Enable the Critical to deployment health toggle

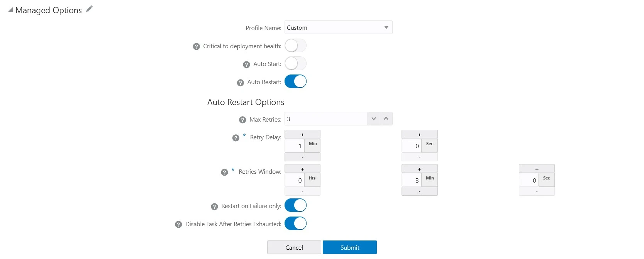point(295,46)
